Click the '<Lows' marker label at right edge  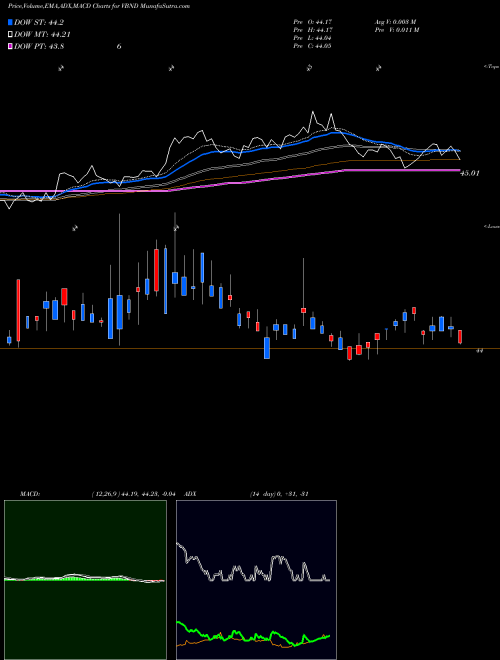point(492,226)
